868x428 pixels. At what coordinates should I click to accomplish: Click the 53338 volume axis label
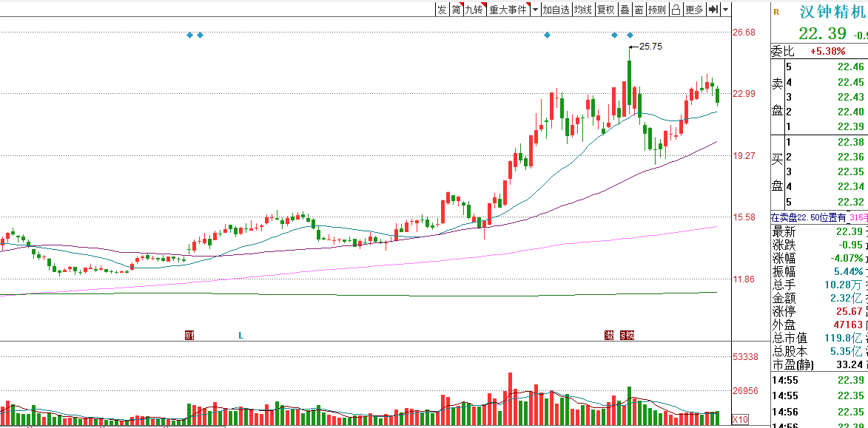click(745, 357)
